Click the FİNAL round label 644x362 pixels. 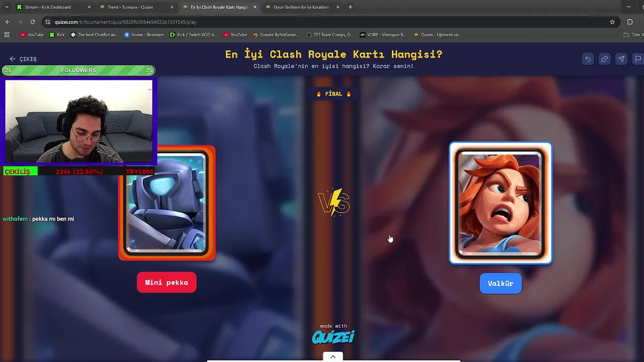coord(333,94)
